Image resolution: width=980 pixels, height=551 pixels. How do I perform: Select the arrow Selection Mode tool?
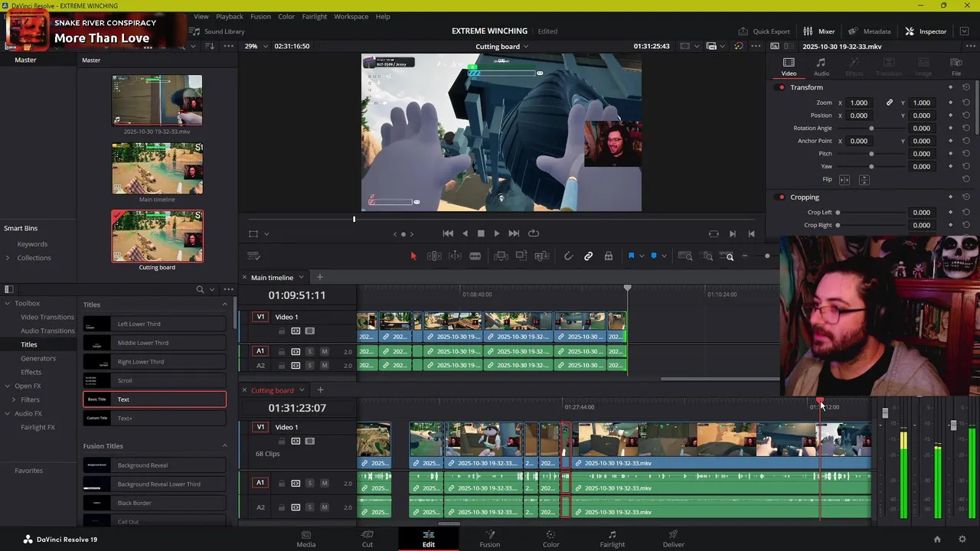click(x=413, y=256)
